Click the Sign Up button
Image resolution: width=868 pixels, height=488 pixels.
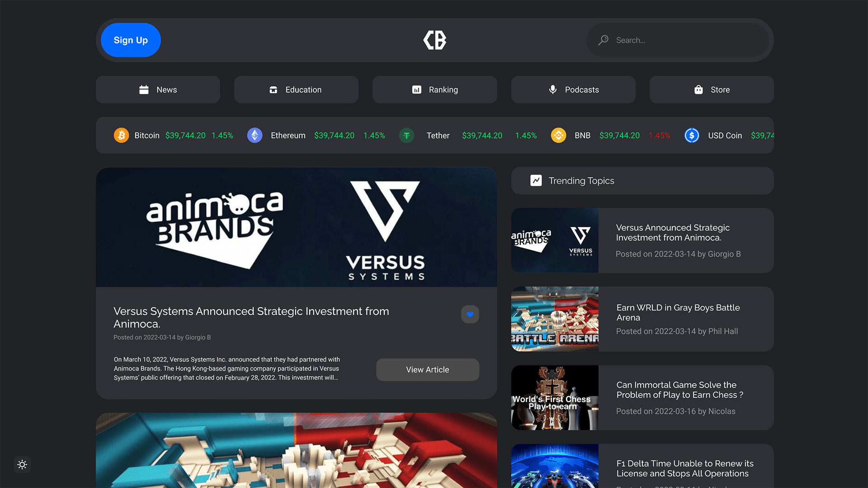pyautogui.click(x=131, y=40)
